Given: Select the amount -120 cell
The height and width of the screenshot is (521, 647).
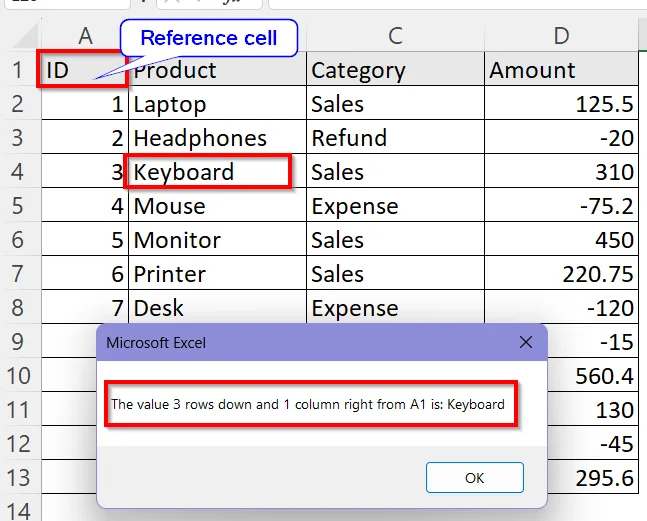Looking at the screenshot, I should pyautogui.click(x=561, y=307).
